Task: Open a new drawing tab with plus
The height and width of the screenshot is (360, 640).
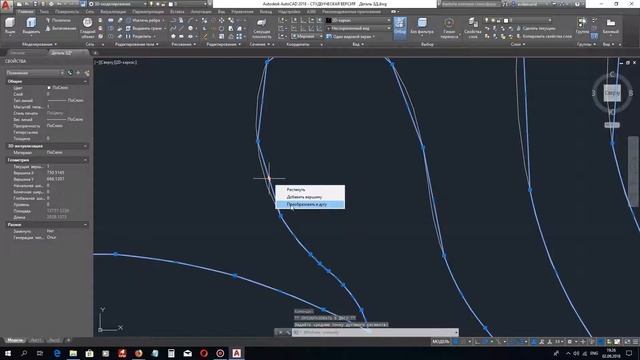Action: tap(95, 53)
